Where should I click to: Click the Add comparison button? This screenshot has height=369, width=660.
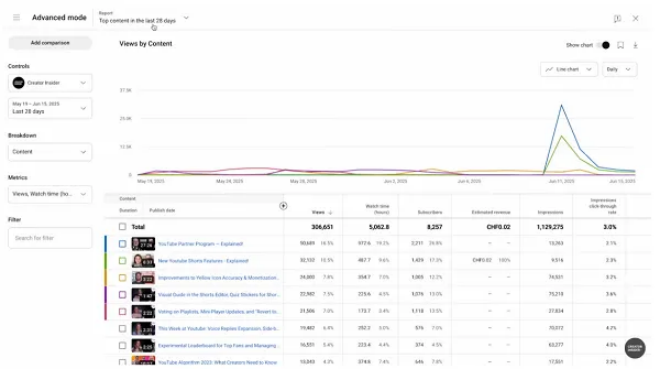(50, 43)
